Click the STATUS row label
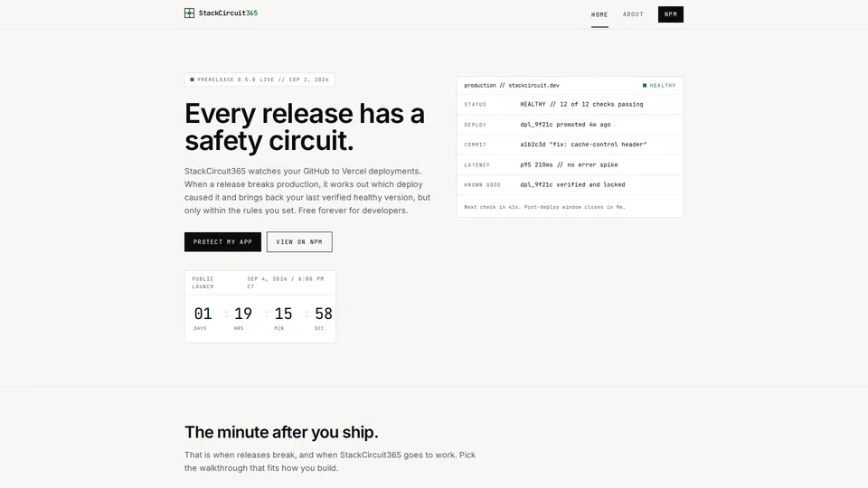Screen dimensions: 868x488 [475, 105]
